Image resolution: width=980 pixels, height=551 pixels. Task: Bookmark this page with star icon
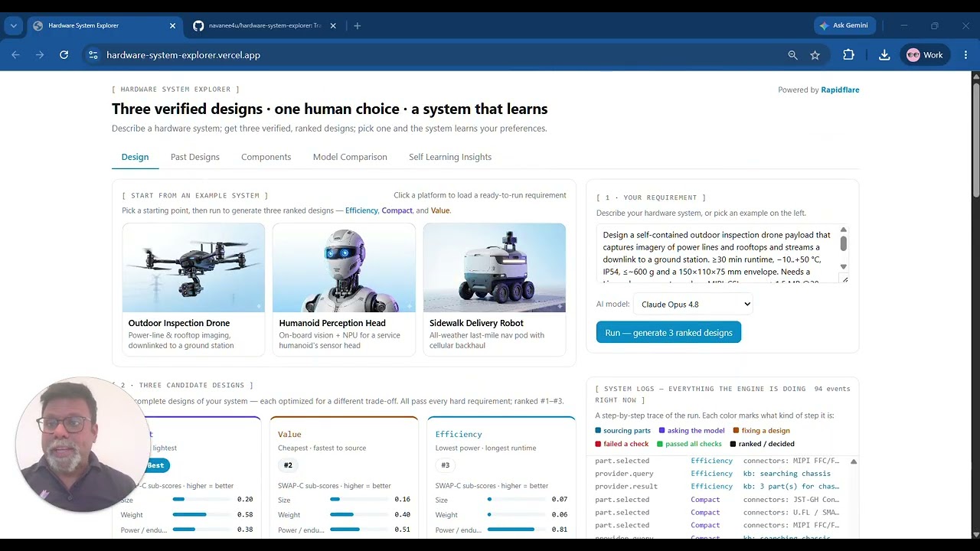815,55
